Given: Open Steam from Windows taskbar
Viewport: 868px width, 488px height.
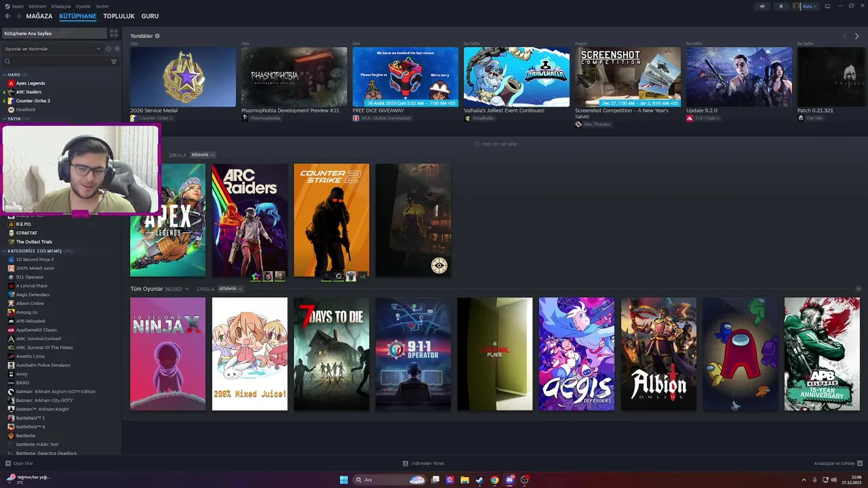Looking at the screenshot, I should tap(479, 480).
